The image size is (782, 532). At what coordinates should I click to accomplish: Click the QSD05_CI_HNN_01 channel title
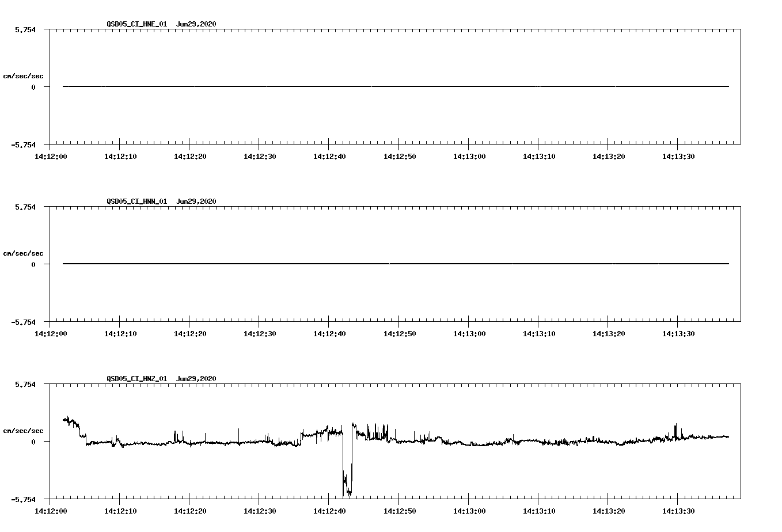click(x=137, y=202)
